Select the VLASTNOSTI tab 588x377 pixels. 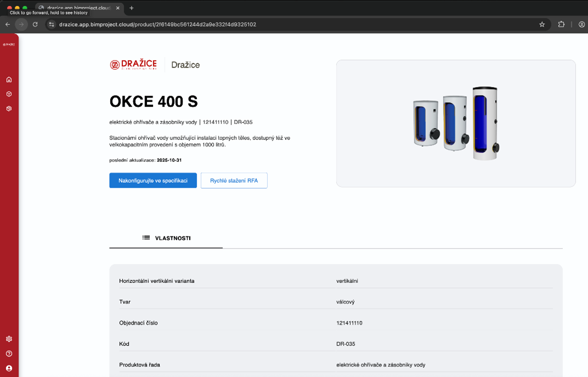click(166, 238)
